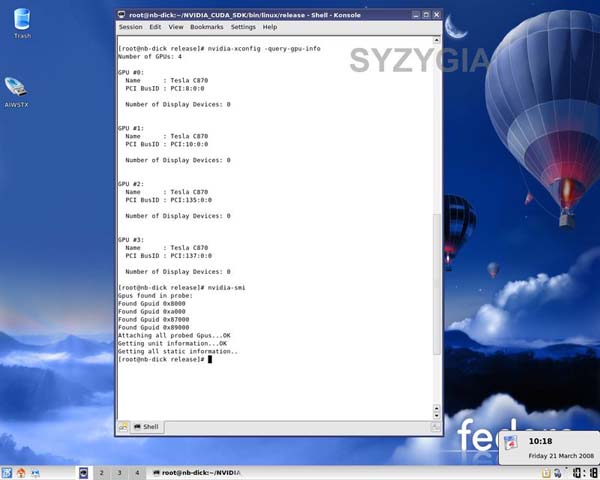Click the Konsole window menu icon in title bar

pyautogui.click(x=122, y=15)
